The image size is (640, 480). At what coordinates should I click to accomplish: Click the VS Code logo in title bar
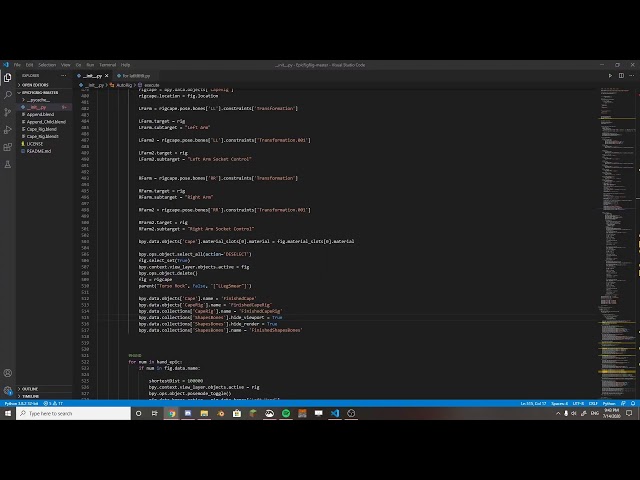pyautogui.click(x=6, y=65)
